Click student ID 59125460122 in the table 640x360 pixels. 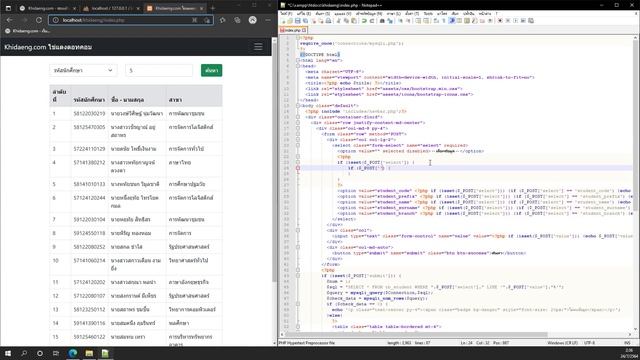(89, 337)
